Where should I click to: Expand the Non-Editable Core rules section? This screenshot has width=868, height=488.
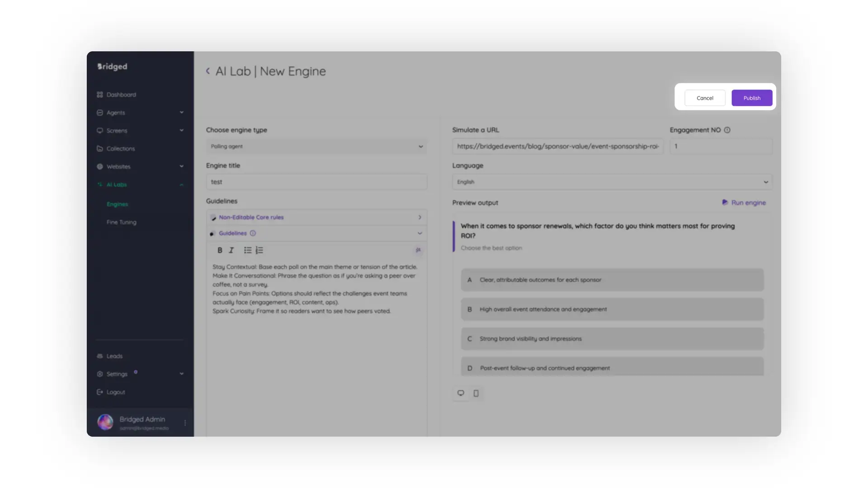[420, 217]
